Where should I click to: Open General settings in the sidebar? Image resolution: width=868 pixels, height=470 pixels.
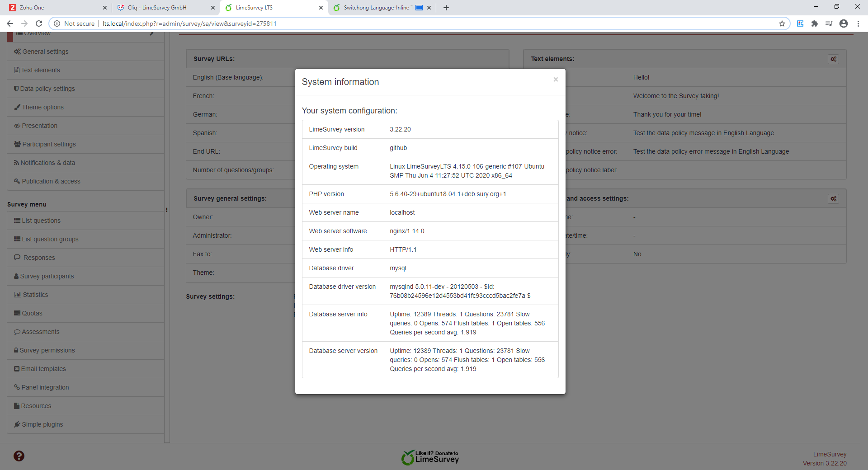pos(85,52)
